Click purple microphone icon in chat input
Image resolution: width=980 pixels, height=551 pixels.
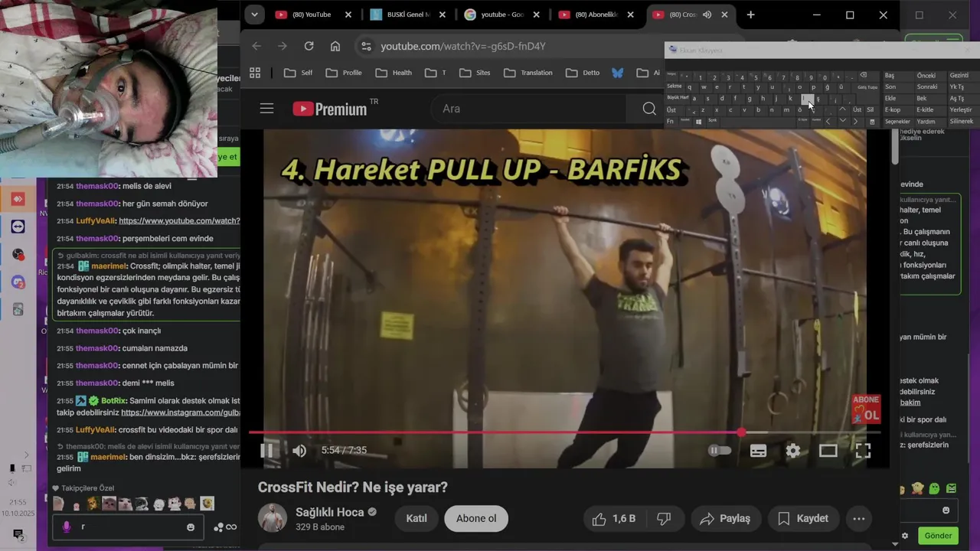(67, 527)
